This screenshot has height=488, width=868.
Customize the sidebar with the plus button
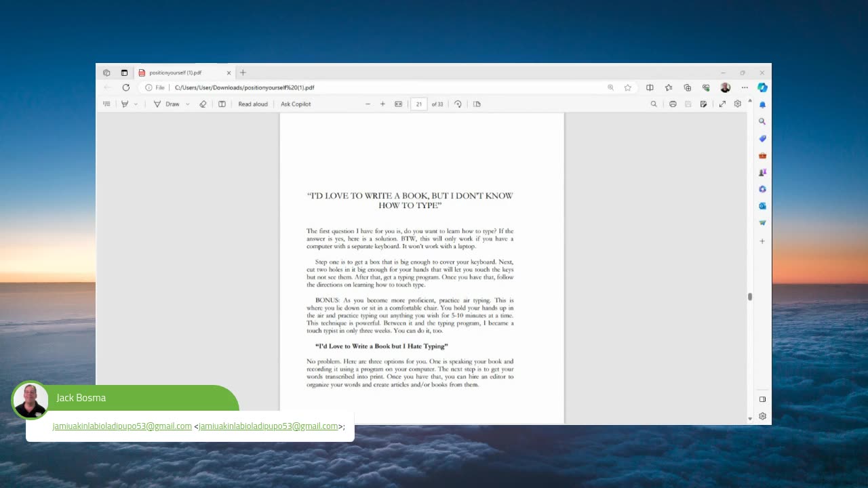762,241
